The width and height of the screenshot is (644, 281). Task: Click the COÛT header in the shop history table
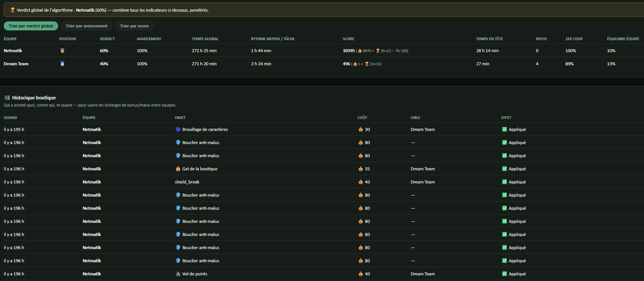[x=362, y=118]
